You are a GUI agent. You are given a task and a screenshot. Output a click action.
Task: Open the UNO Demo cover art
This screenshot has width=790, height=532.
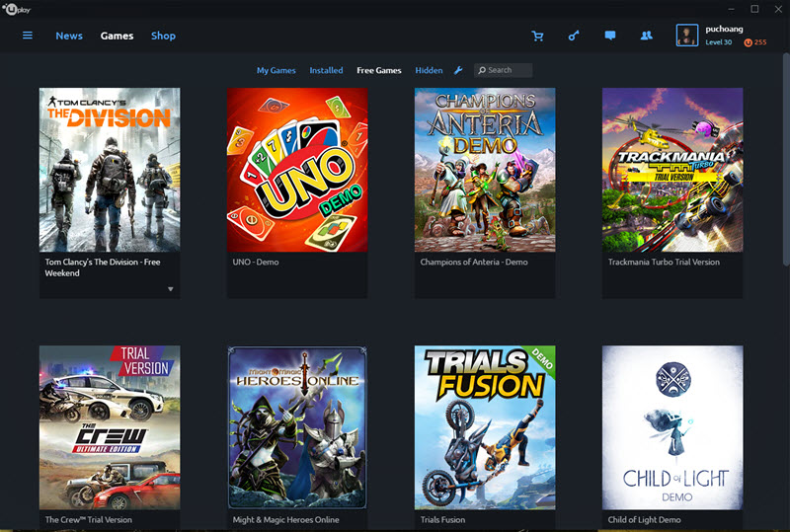297,170
